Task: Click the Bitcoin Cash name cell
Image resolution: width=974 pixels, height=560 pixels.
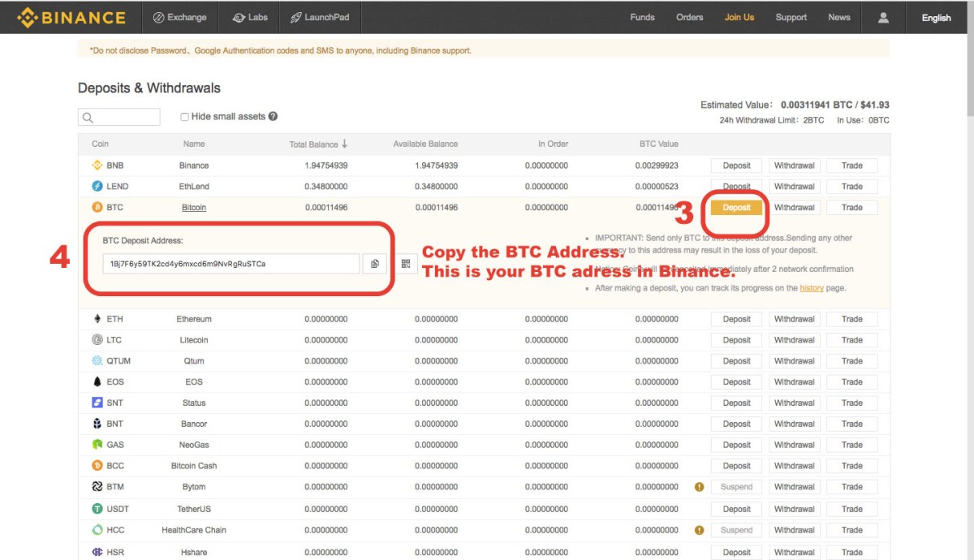Action: click(194, 466)
